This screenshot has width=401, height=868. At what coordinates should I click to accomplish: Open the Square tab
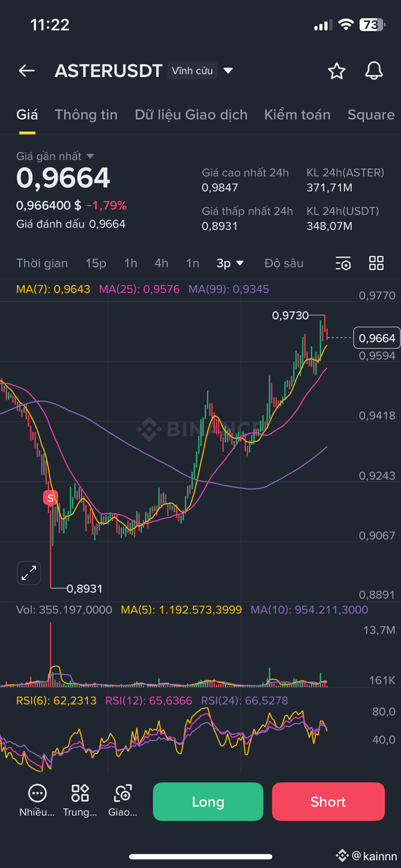pos(371,115)
